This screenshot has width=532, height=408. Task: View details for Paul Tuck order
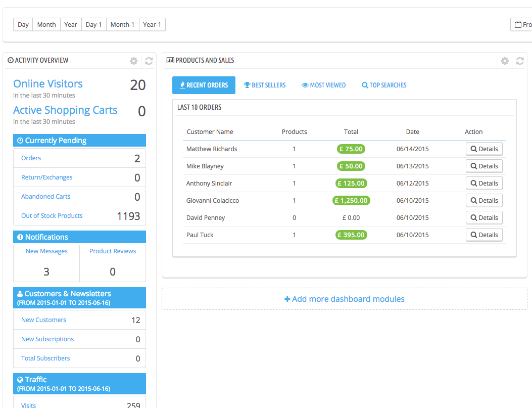point(484,235)
